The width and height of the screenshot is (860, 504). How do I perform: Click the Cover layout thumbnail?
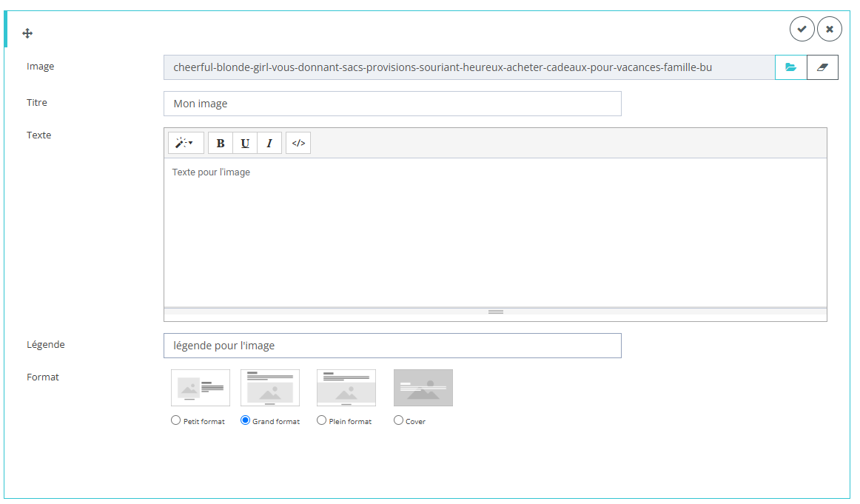(423, 388)
